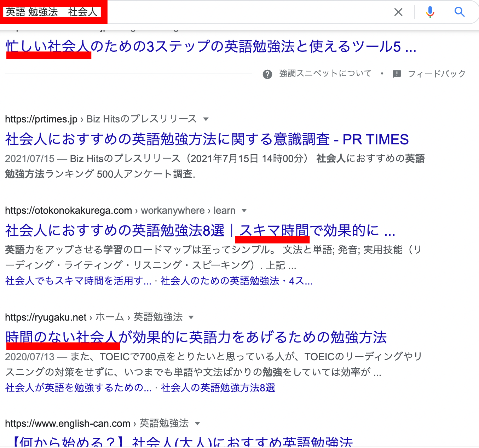The width and height of the screenshot is (479, 448).
Task: Expand the dropdown arrow next to prtimes.jp URL
Action: [206, 119]
